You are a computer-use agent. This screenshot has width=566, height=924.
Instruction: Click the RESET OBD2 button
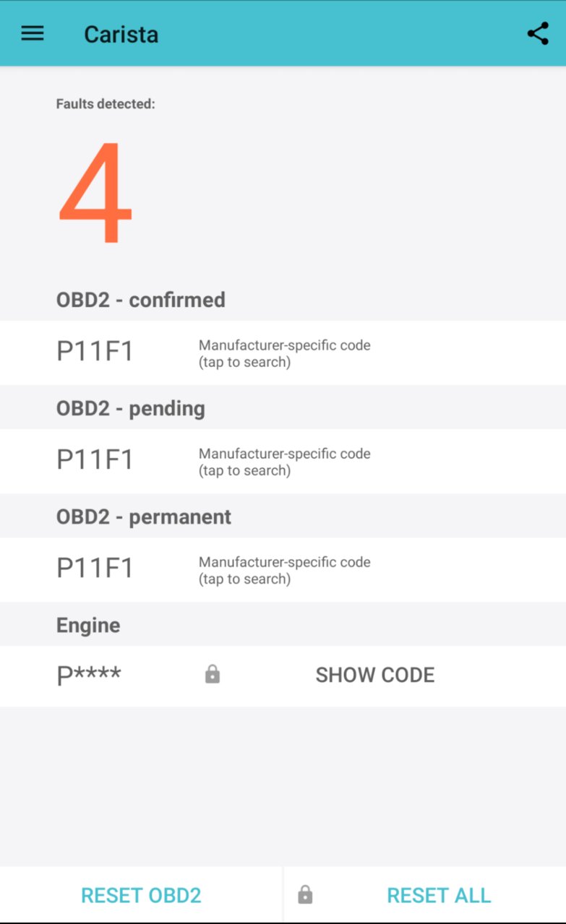click(x=141, y=895)
